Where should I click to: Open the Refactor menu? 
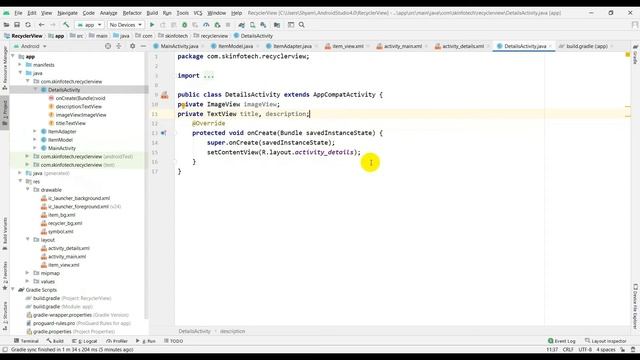click(132, 13)
